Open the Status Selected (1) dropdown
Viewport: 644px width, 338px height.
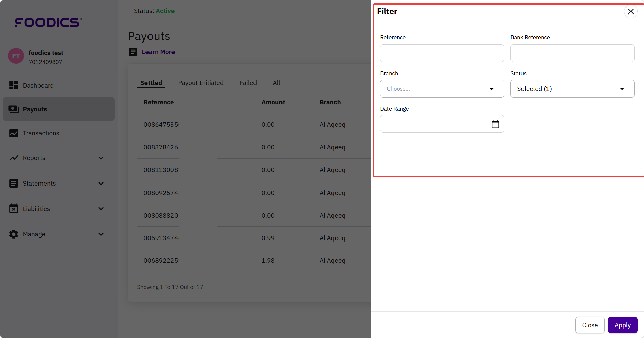tap(572, 89)
